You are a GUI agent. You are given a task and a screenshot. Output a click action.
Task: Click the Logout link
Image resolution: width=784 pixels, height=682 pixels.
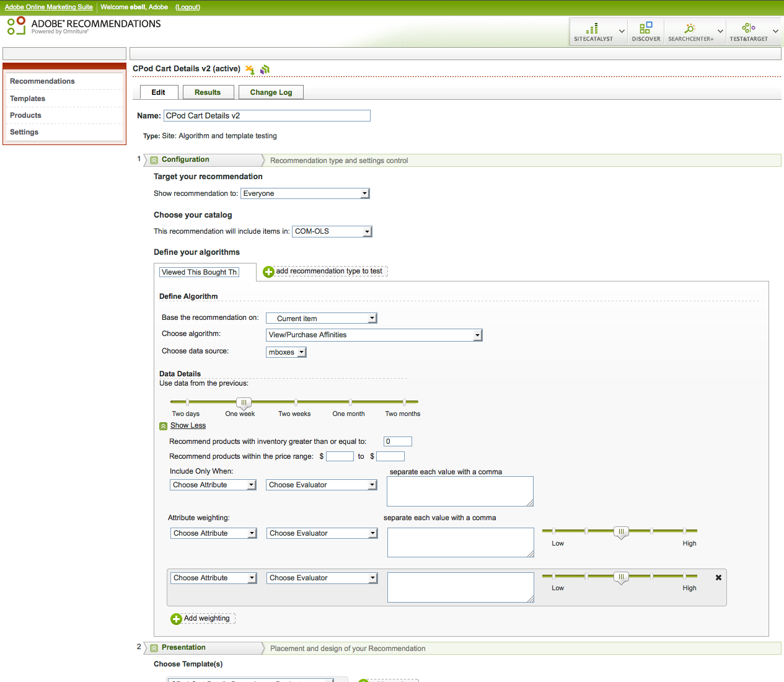(x=188, y=7)
